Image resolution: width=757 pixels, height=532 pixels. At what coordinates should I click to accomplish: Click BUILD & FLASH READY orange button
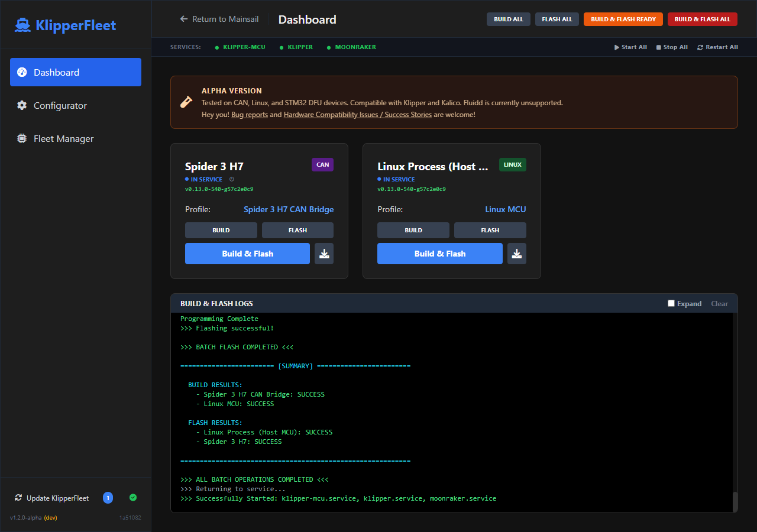coord(623,19)
